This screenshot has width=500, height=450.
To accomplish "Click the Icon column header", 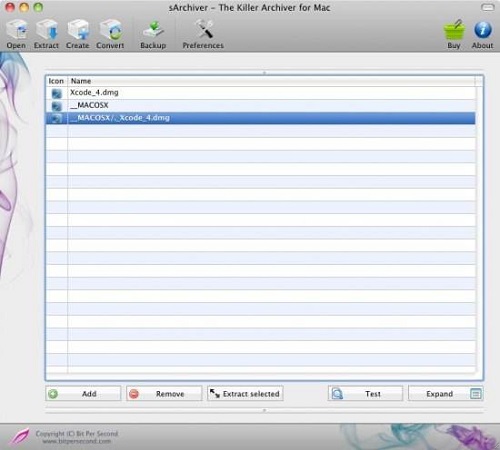I will [56, 81].
